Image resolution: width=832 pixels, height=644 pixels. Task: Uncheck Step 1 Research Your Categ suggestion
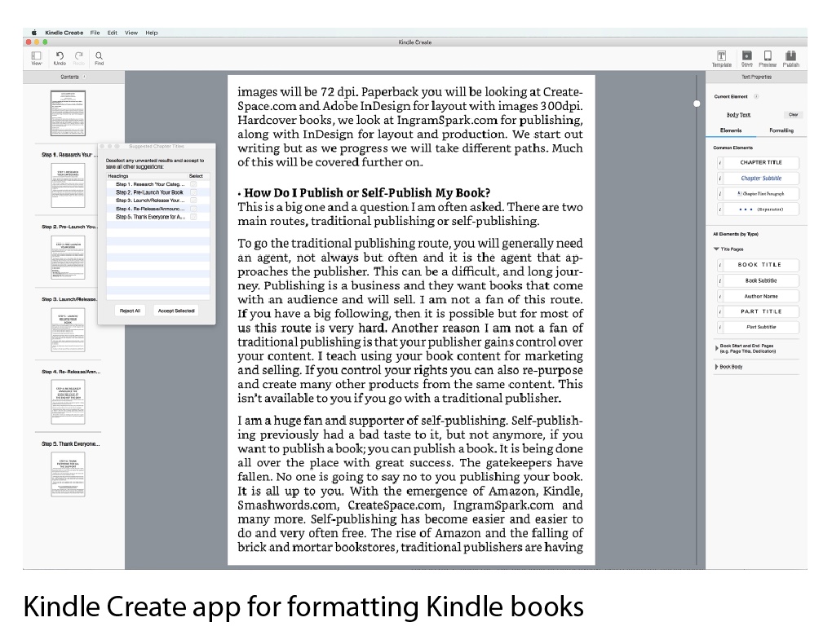(x=193, y=184)
